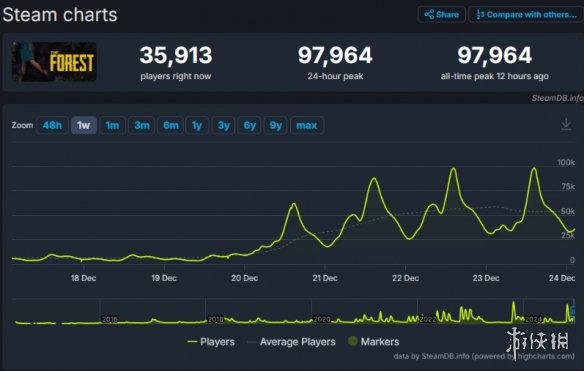Click the 23 Dec axis label

point(486,278)
